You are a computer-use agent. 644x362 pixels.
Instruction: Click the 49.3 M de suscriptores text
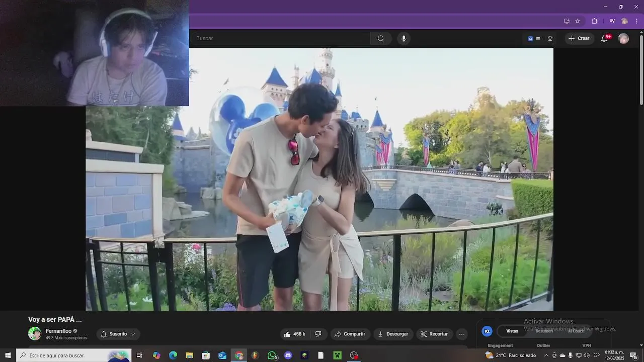pos(66,338)
